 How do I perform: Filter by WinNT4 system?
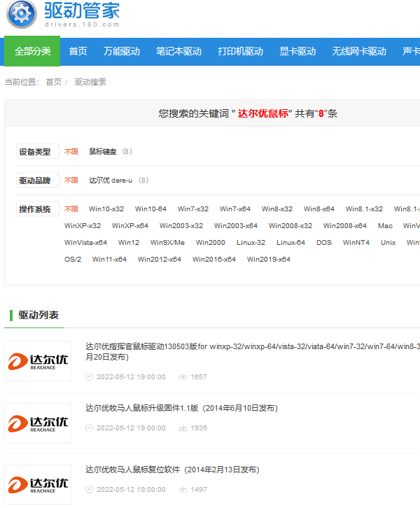click(356, 243)
